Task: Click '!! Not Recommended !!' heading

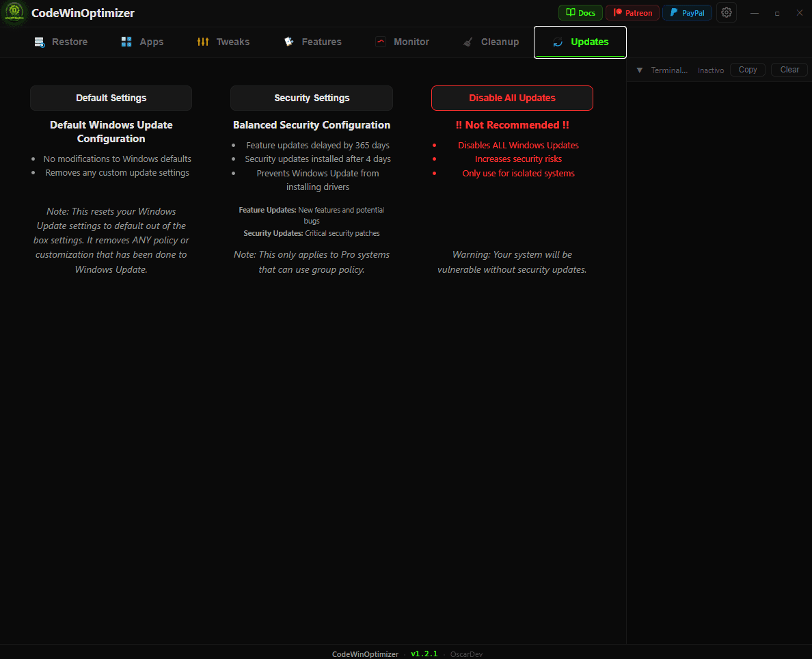Action: 512,125
